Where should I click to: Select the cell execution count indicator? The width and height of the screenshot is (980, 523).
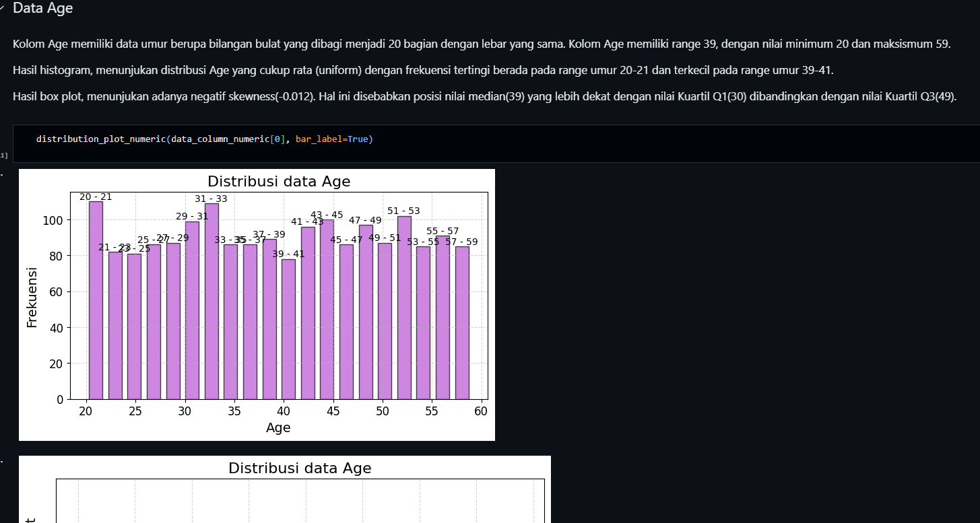click(3, 155)
